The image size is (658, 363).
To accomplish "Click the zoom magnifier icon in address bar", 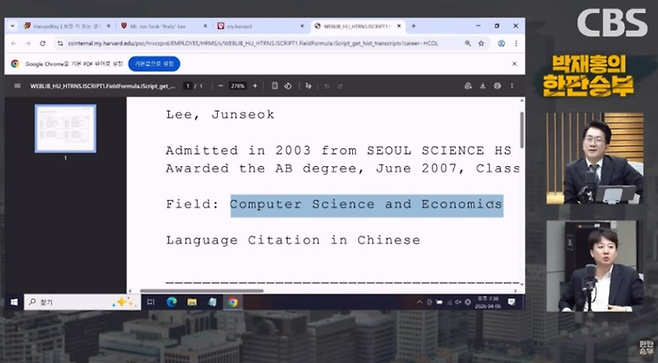I will tap(467, 43).
